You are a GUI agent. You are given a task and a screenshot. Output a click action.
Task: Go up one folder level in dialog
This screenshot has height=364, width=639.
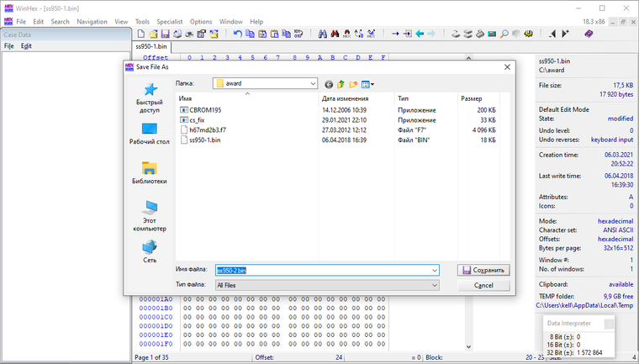click(x=341, y=84)
